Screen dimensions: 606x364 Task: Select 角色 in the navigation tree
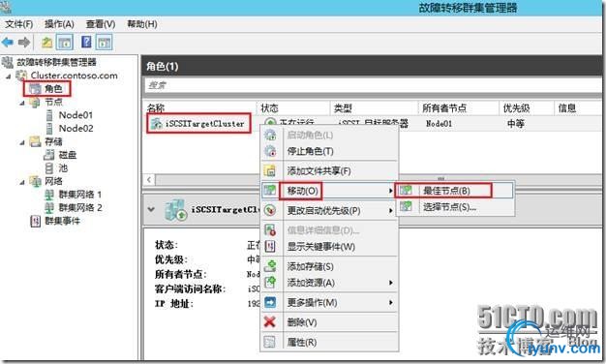[53, 89]
